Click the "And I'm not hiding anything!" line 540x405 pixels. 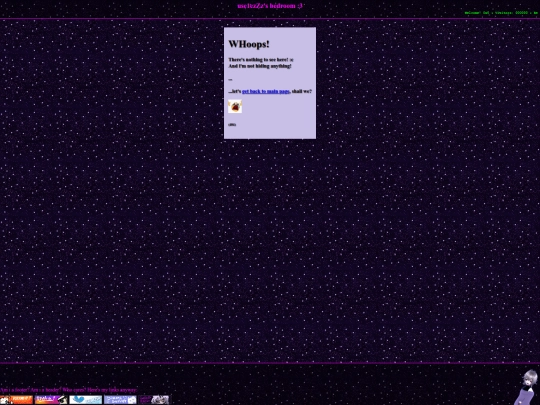[260, 66]
